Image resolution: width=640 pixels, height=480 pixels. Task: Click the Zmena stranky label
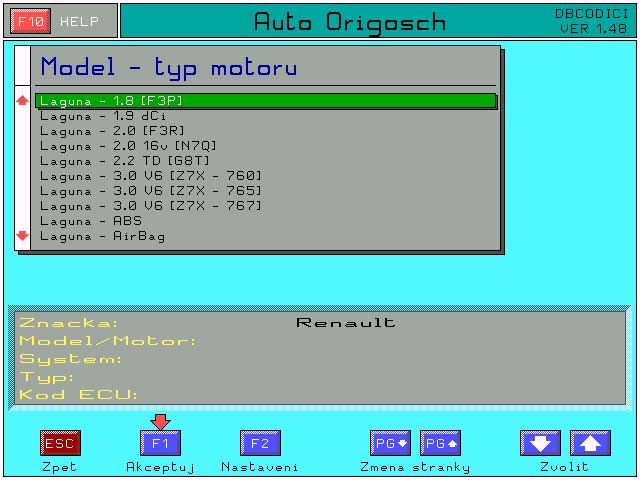click(415, 467)
